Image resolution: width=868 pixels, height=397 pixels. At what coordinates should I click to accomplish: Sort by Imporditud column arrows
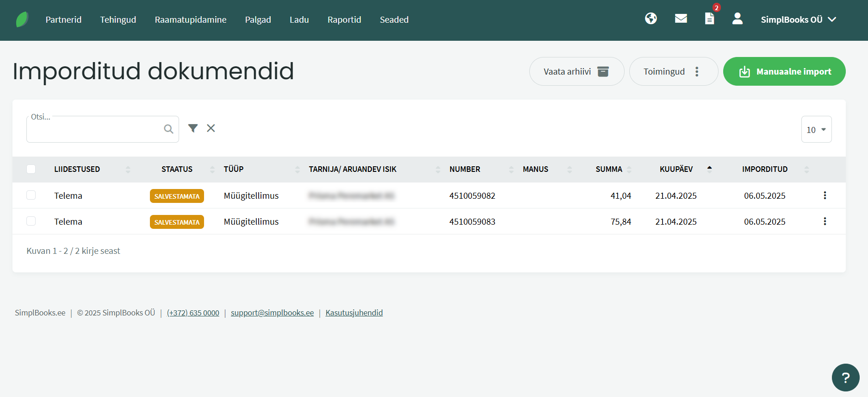tap(806, 170)
